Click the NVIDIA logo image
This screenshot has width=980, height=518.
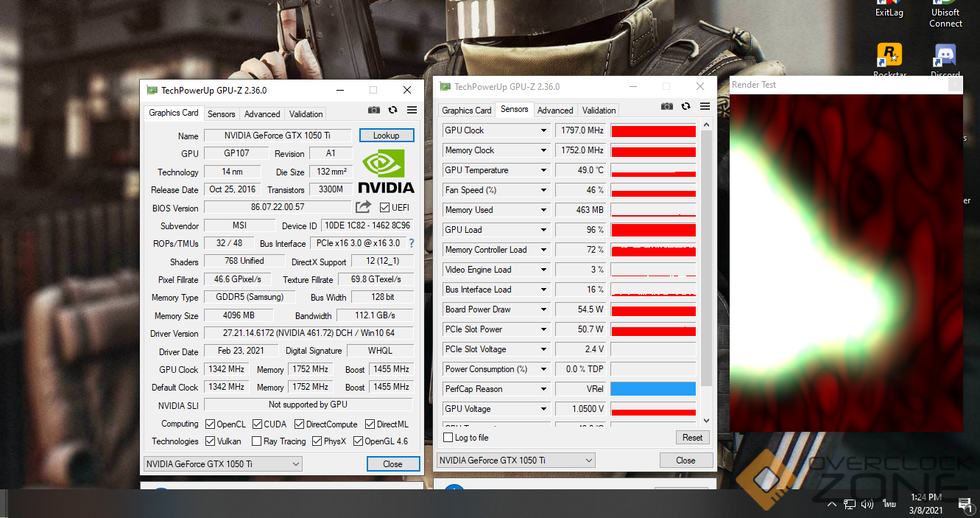[x=386, y=172]
